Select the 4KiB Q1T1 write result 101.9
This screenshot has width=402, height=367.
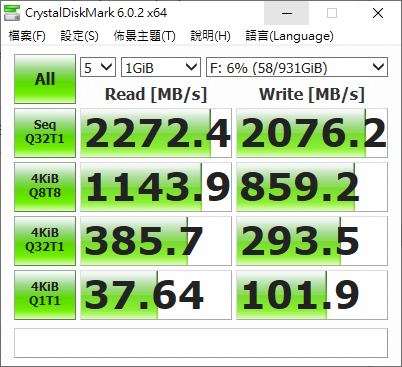[x=312, y=295]
